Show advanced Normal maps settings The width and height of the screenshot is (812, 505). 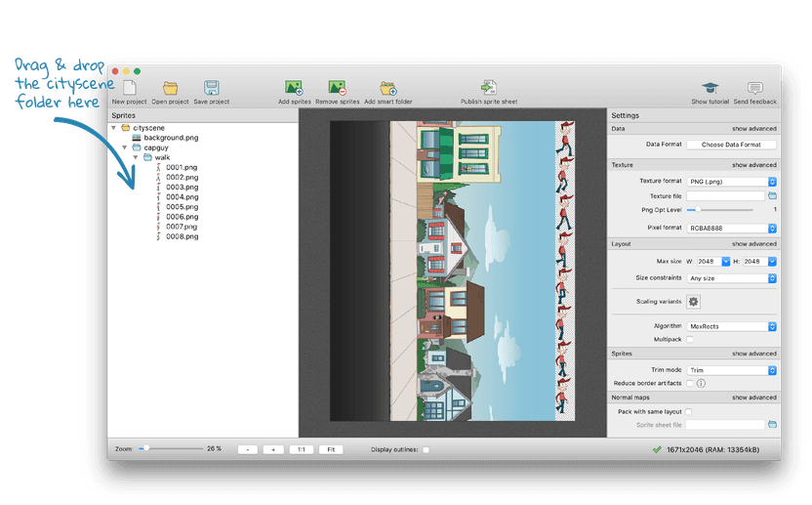(x=754, y=398)
